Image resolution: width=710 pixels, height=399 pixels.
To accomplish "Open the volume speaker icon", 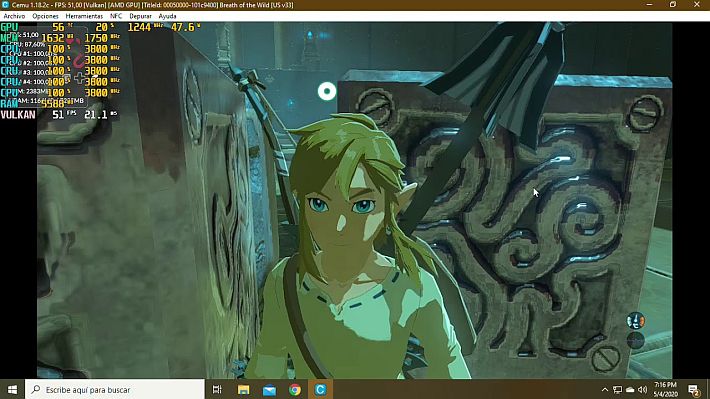I will 642,389.
